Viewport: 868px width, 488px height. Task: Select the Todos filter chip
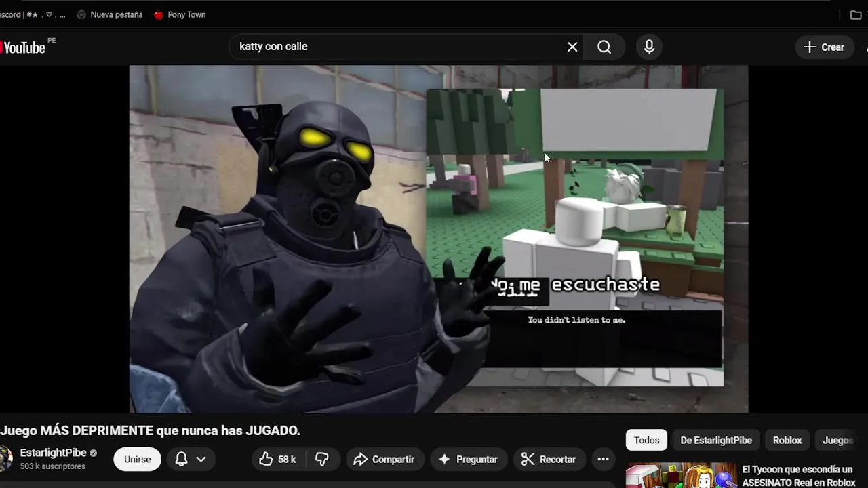click(x=646, y=440)
